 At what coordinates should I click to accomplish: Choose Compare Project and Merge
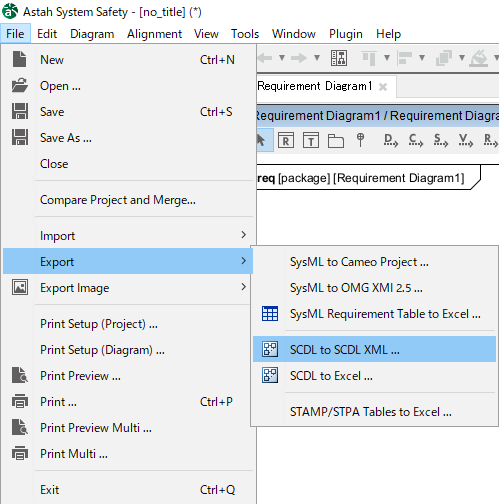point(128,200)
